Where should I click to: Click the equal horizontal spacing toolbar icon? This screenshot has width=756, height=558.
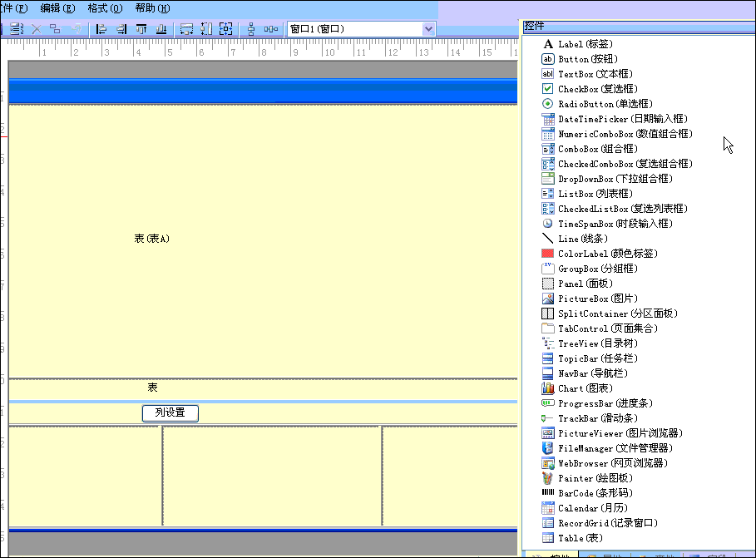(x=271, y=29)
